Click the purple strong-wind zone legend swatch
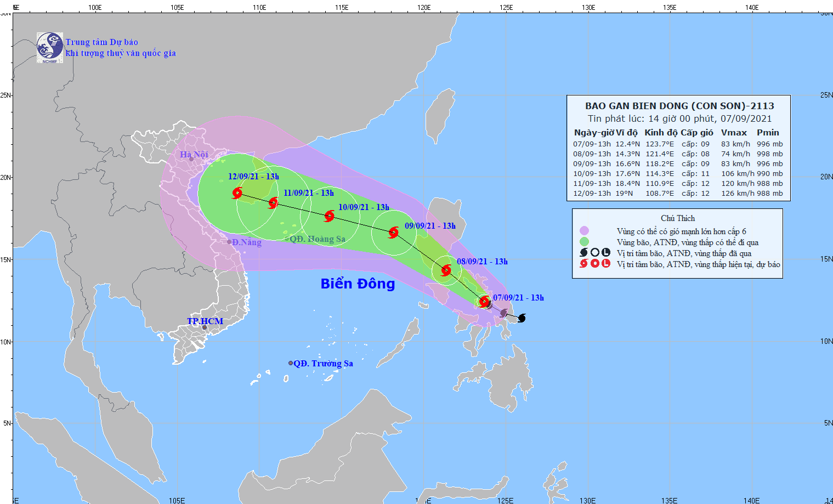This screenshot has height=504, width=833. tap(584, 231)
